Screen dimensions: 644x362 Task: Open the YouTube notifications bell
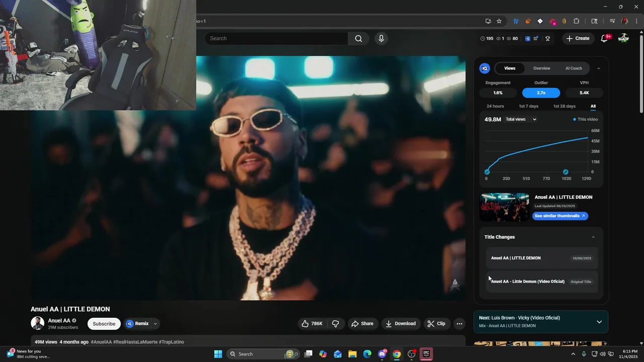605,38
